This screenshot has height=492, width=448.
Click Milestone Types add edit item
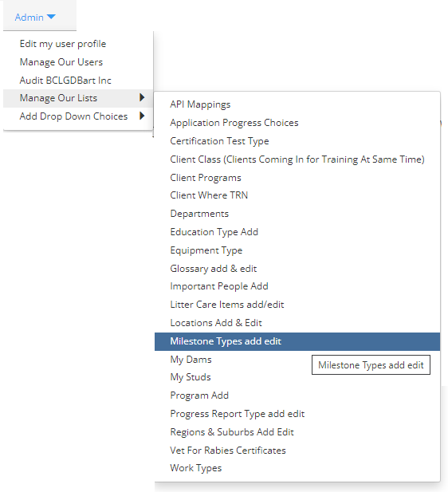tap(297, 341)
